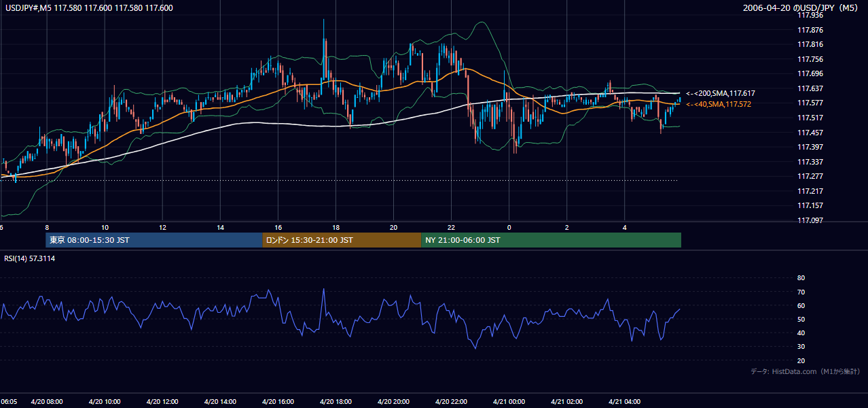Click hour marker 14 under price chart
Image resolution: width=868 pixels, height=408 pixels.
click(221, 227)
